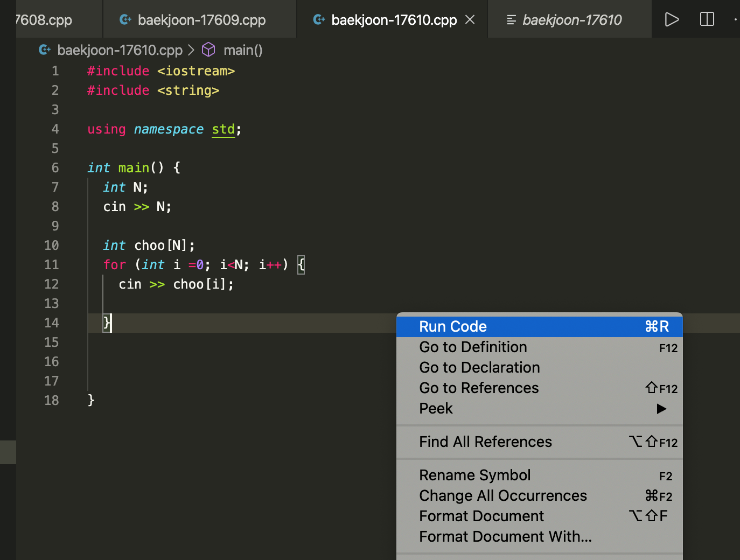Screen dimensions: 740x560
Task: Choose Rename Symbol
Action: [x=474, y=475]
